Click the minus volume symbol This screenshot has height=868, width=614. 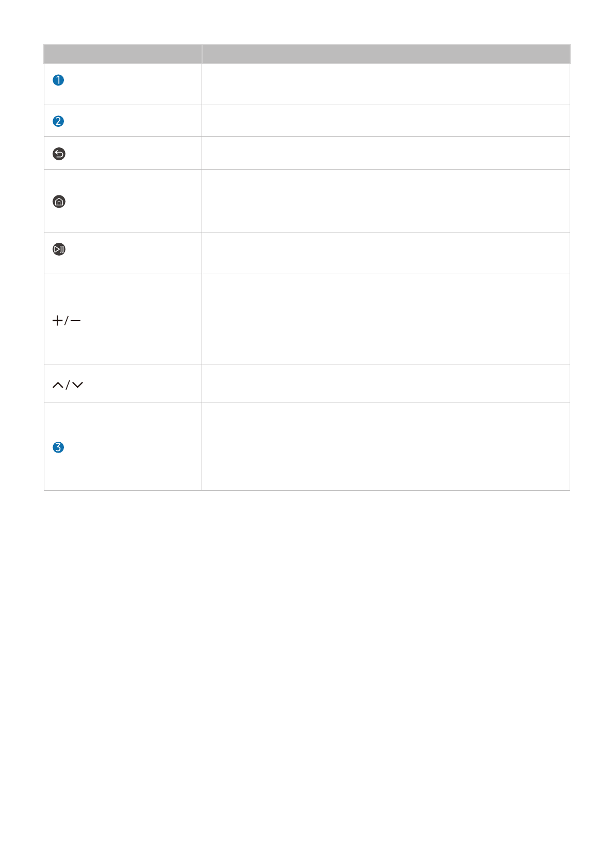coord(75,321)
